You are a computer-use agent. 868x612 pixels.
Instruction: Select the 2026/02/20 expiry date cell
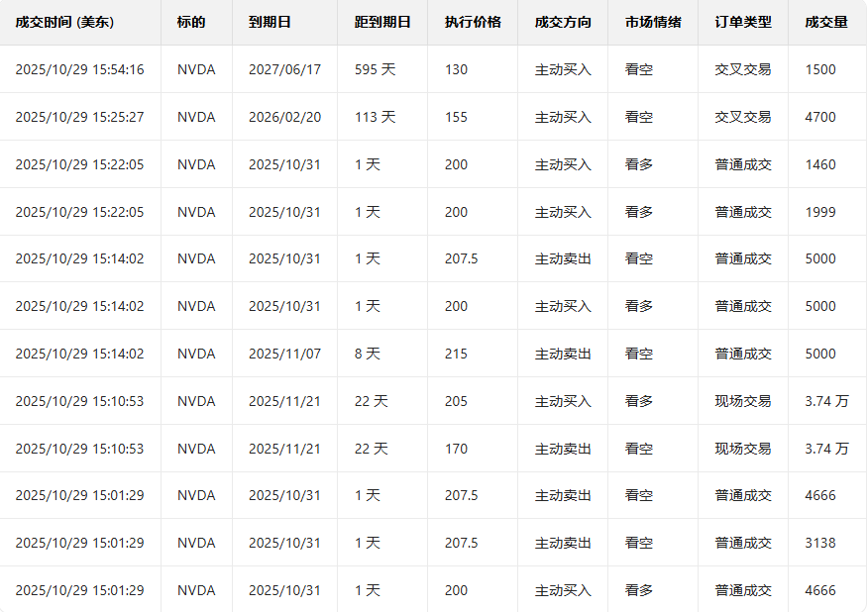click(284, 117)
